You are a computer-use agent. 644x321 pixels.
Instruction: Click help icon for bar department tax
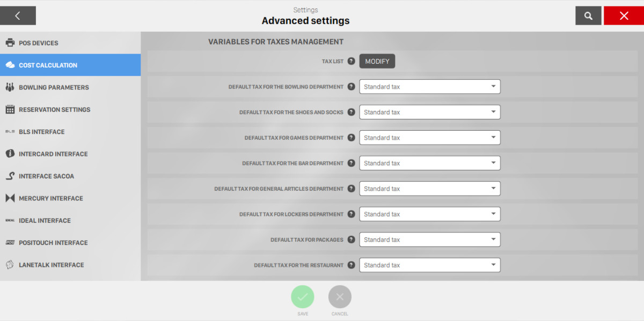(x=351, y=163)
